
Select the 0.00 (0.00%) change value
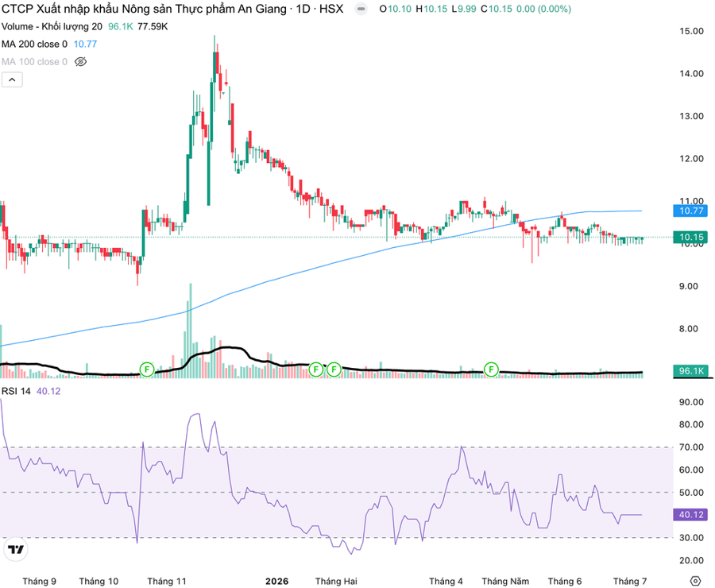coord(543,9)
